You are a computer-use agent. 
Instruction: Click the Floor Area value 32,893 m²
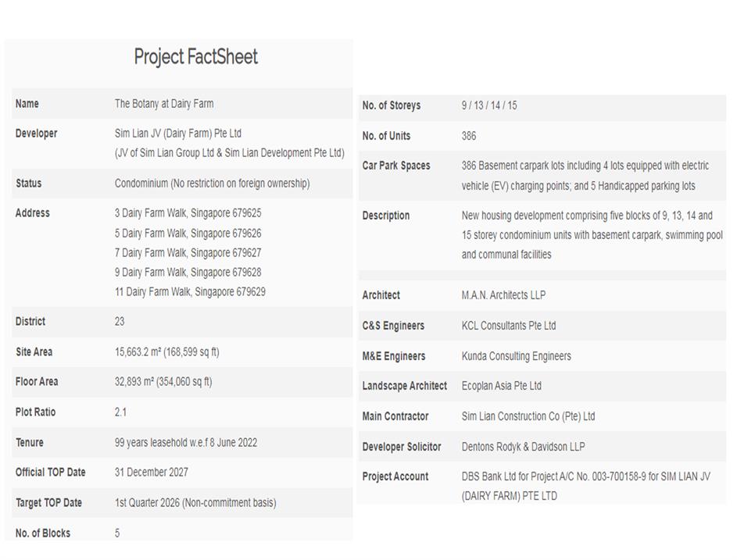point(163,382)
